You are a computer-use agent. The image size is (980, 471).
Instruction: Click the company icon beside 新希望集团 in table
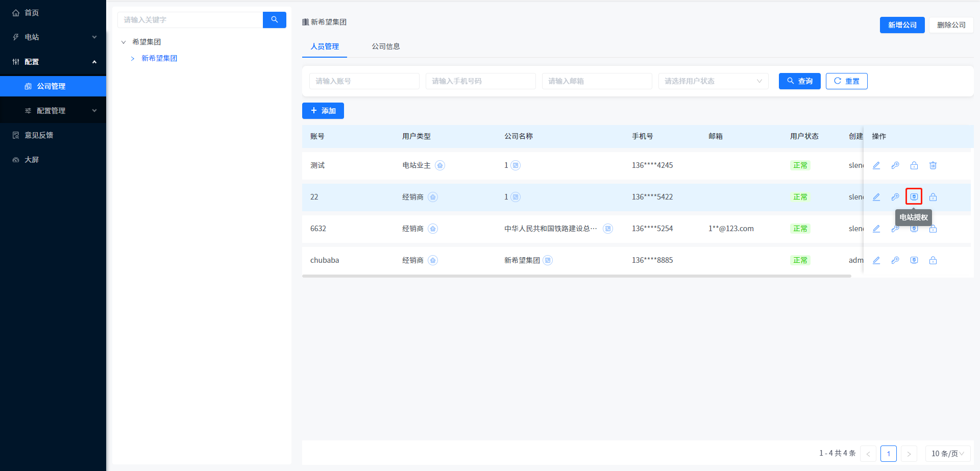click(x=548, y=260)
